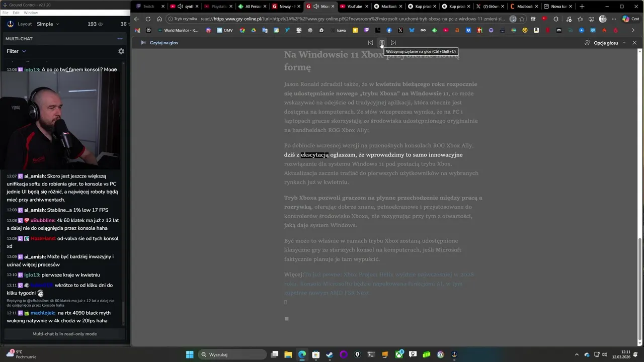644x362 pixels.
Task: Open a new browser tab
Action: tap(582, 7)
